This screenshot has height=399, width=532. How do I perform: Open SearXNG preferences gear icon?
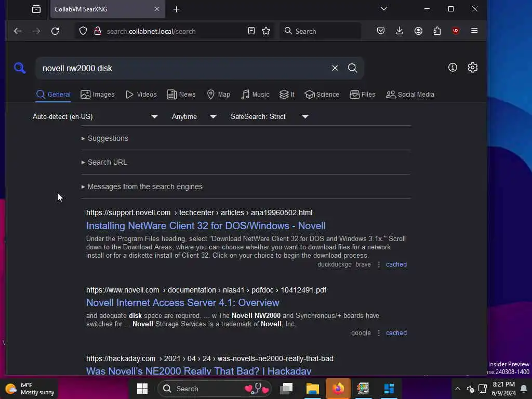473,68
